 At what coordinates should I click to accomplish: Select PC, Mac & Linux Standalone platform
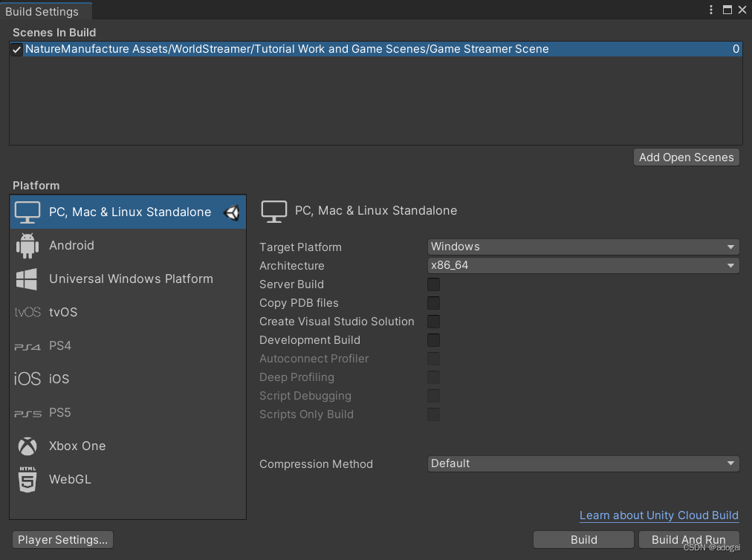tap(128, 212)
